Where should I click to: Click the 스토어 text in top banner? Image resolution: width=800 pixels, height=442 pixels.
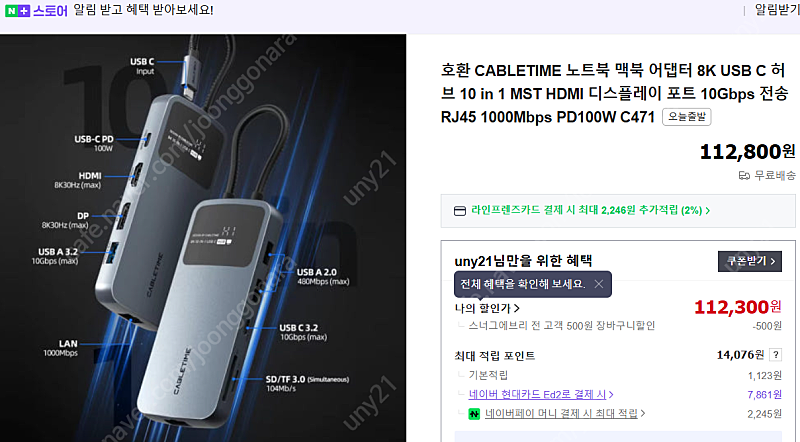pyautogui.click(x=50, y=11)
